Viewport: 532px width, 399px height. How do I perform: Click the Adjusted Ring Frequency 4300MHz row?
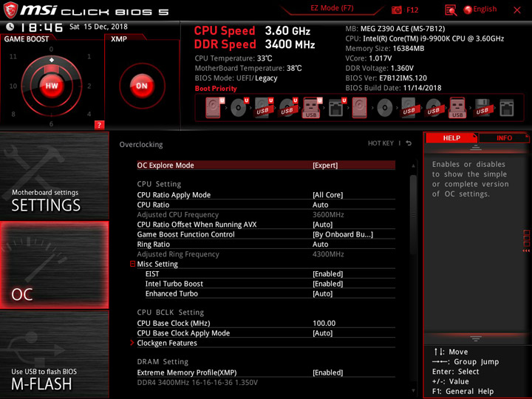pos(266,254)
